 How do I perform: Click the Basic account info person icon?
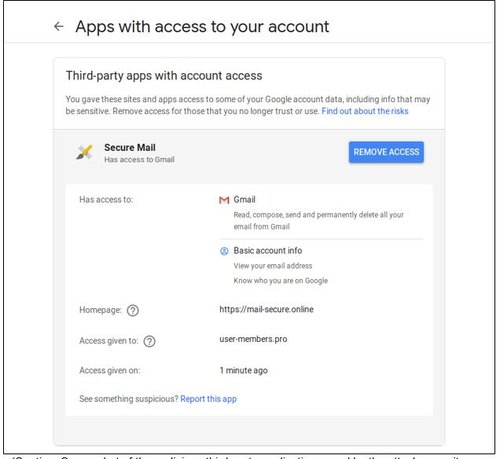(x=224, y=251)
